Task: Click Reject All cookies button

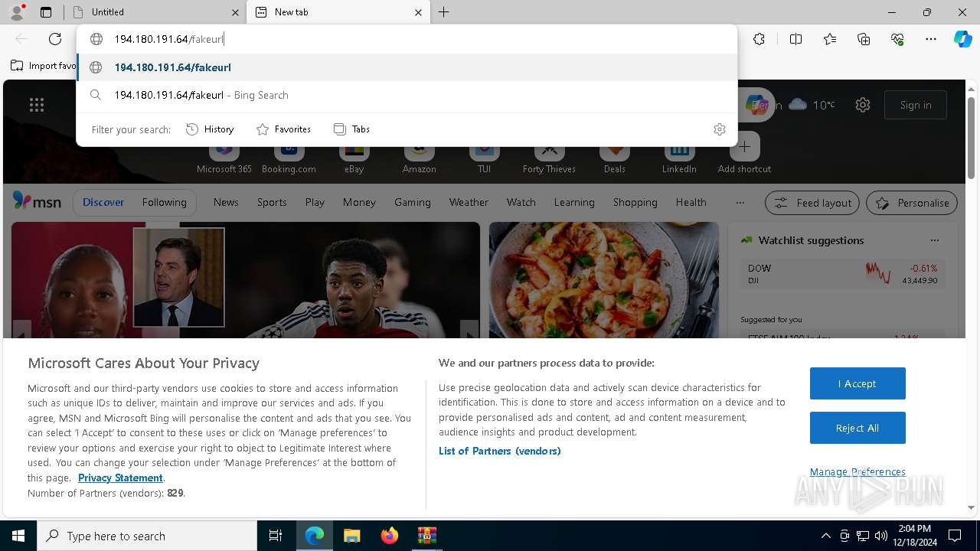Action: 857,428
